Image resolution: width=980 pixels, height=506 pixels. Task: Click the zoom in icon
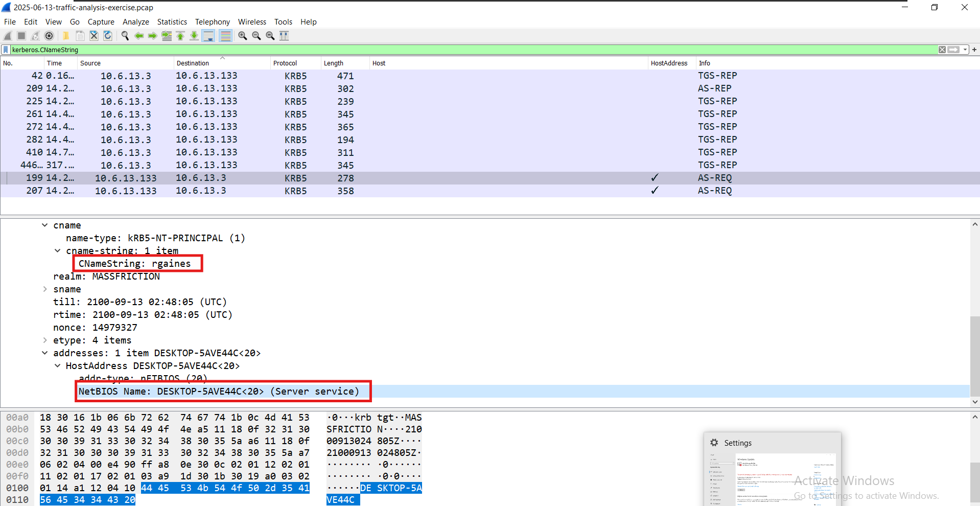[x=243, y=36]
